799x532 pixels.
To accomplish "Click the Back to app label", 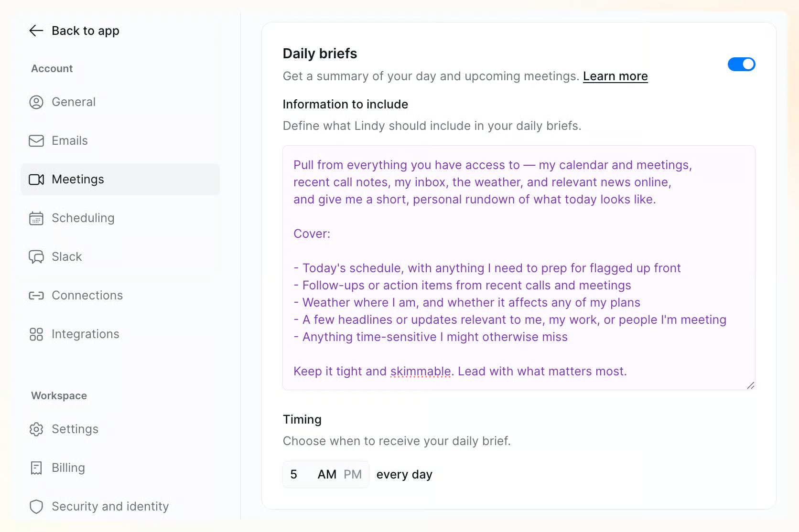I will 86,31.
